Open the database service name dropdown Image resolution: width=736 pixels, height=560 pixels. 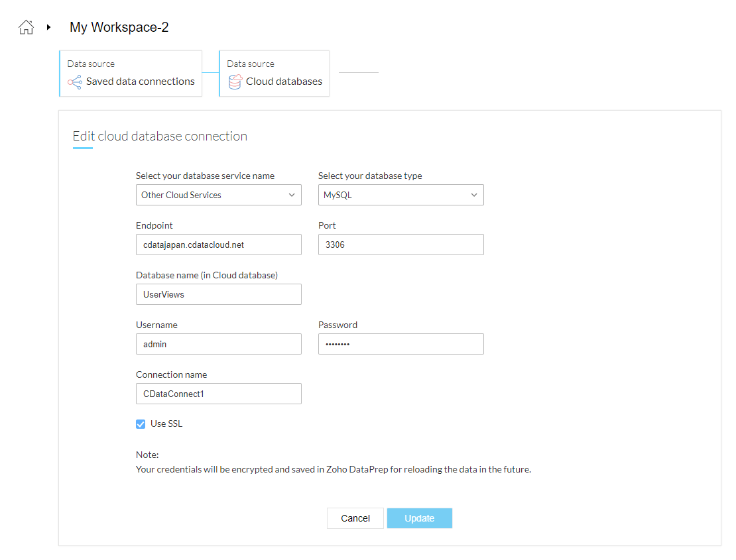(218, 195)
